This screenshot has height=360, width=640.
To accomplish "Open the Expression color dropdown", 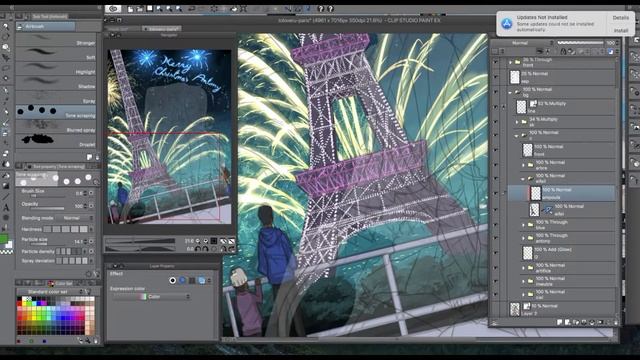I will 152,297.
